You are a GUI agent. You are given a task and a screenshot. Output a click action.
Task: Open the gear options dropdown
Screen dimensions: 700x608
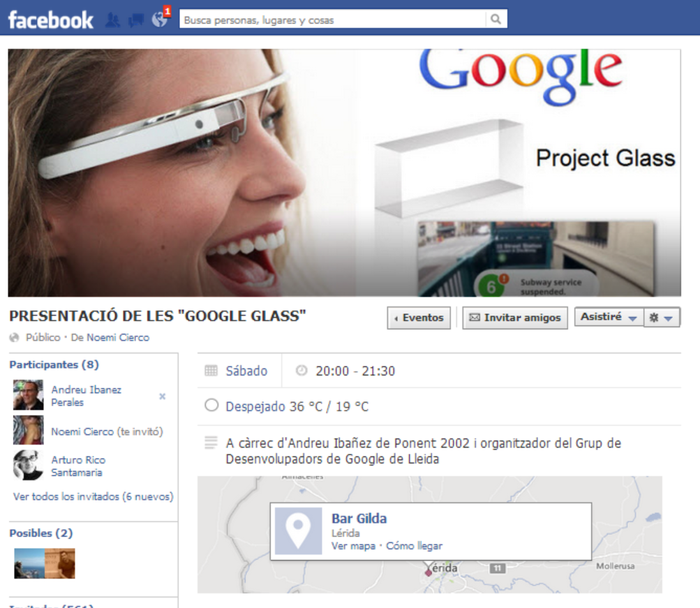(662, 318)
